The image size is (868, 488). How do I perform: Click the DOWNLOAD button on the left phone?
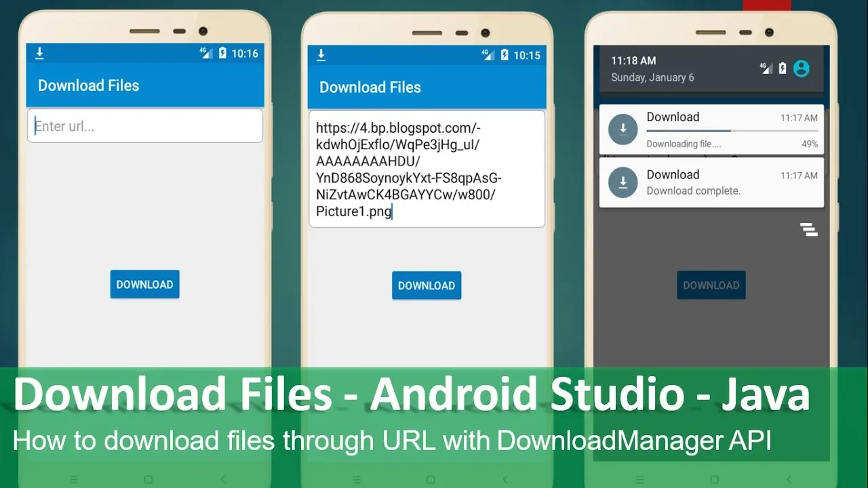pyautogui.click(x=144, y=284)
